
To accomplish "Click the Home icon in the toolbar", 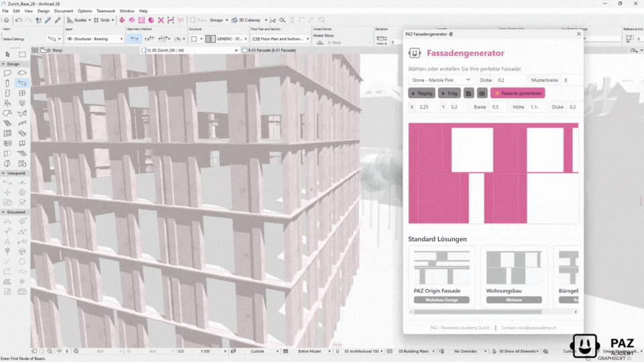I will (6, 19).
